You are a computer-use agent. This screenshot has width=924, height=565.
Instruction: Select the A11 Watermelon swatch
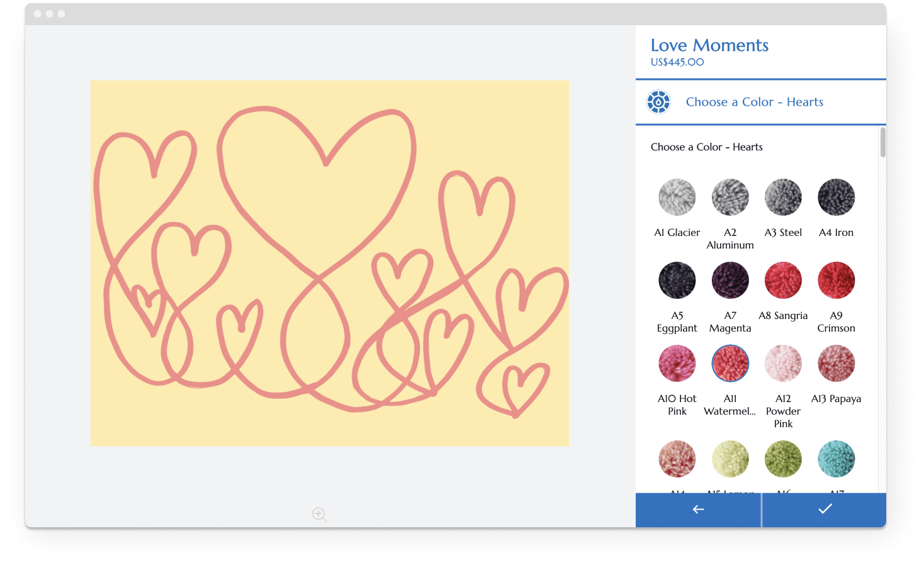tap(730, 364)
